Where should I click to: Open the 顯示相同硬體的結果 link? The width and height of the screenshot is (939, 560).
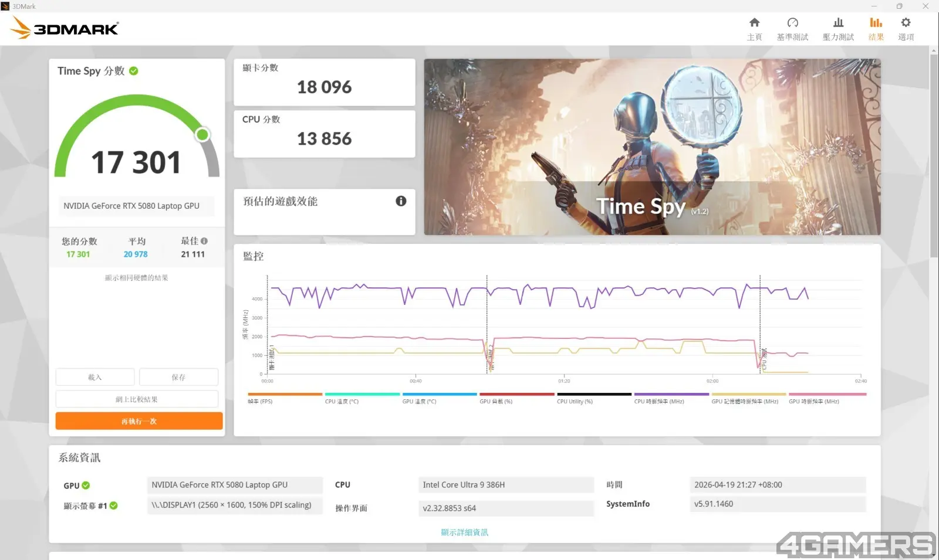point(137,278)
